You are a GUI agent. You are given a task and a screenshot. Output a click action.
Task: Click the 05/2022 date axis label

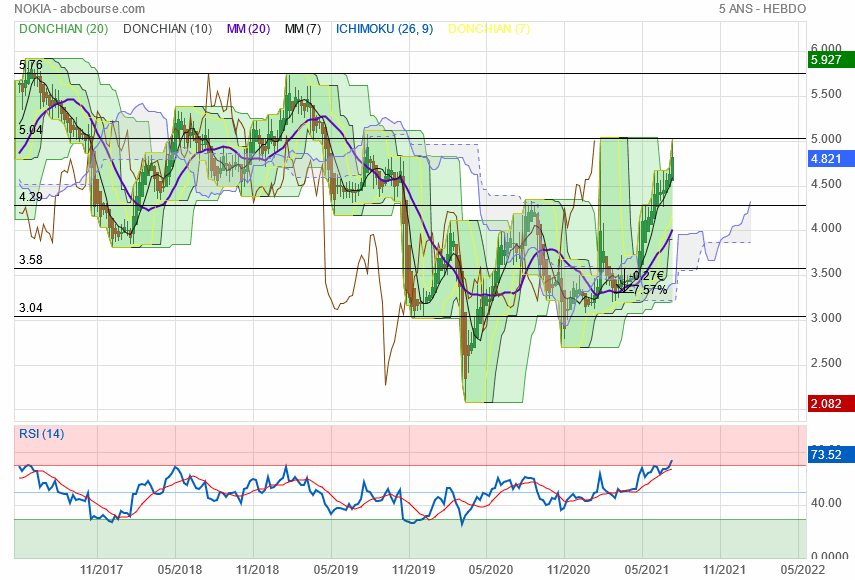[x=802, y=570]
